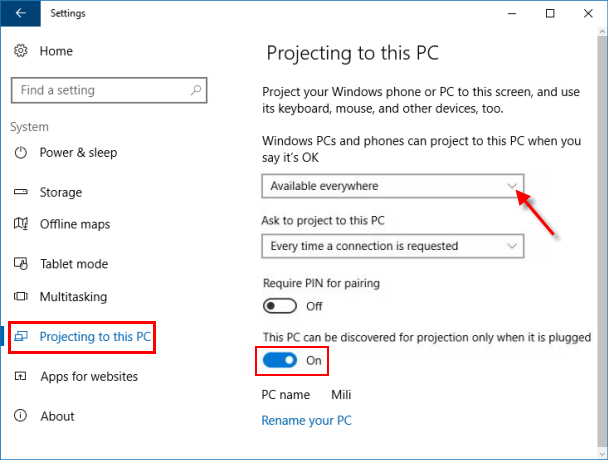Toggle Require PIN for pairing switch
The image size is (608, 460).
point(281,306)
